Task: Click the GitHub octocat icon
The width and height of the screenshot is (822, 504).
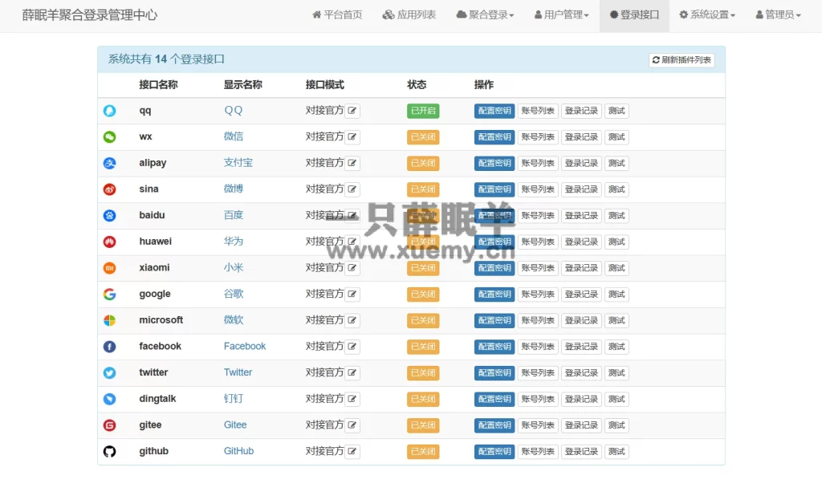Action: [x=109, y=451]
